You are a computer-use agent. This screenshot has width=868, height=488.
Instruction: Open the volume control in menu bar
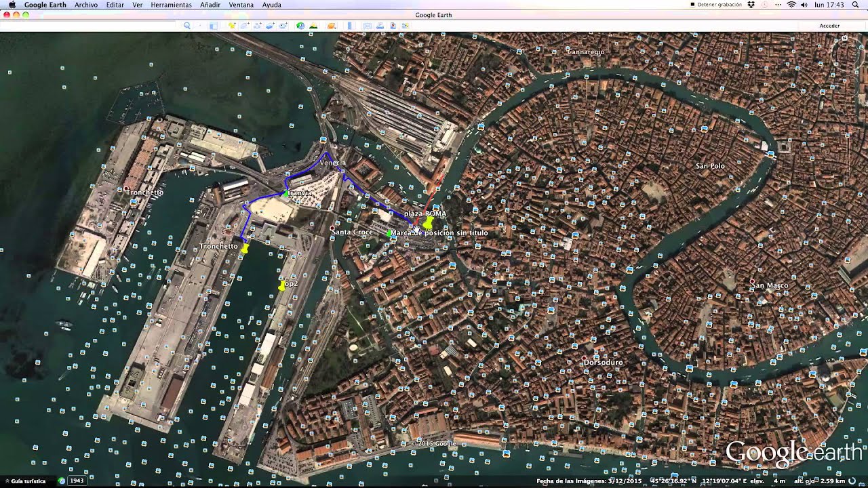[x=804, y=5]
